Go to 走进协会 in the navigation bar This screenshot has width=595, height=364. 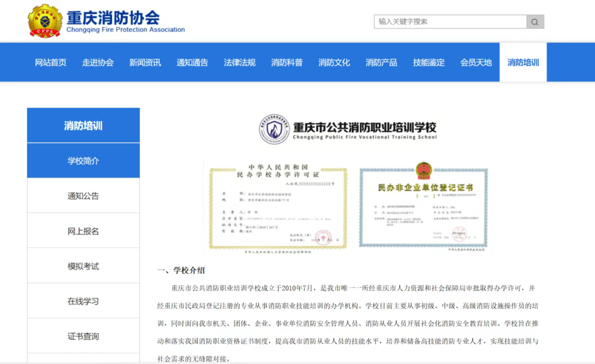click(x=98, y=62)
